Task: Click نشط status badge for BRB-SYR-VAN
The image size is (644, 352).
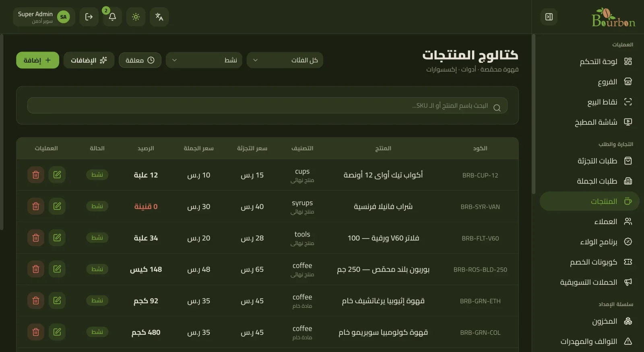Action: [97, 206]
